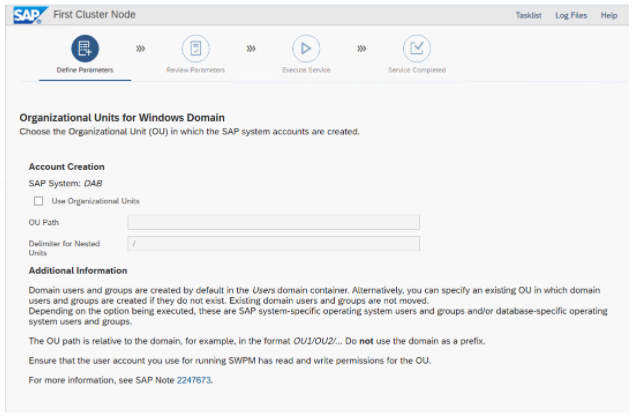Click the Execute Service step label
635x420 pixels.
[x=306, y=70]
